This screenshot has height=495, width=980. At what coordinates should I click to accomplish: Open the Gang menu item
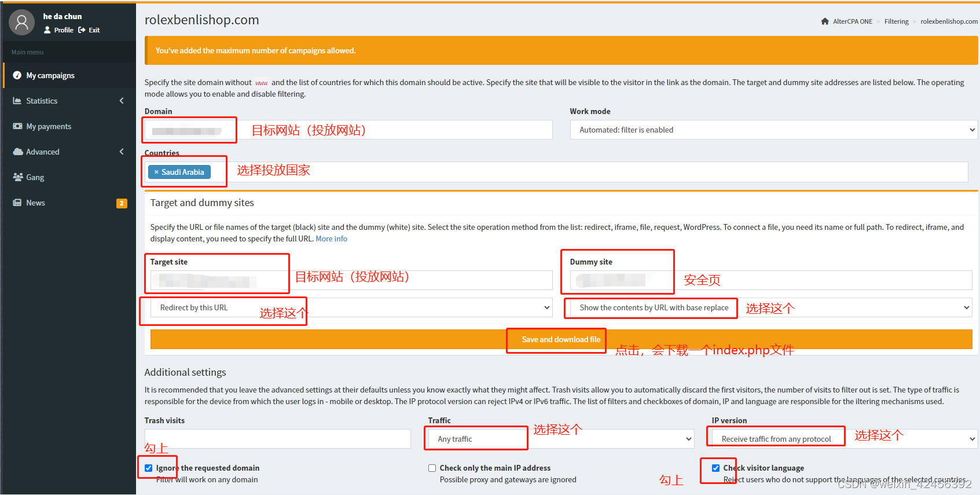click(69, 177)
